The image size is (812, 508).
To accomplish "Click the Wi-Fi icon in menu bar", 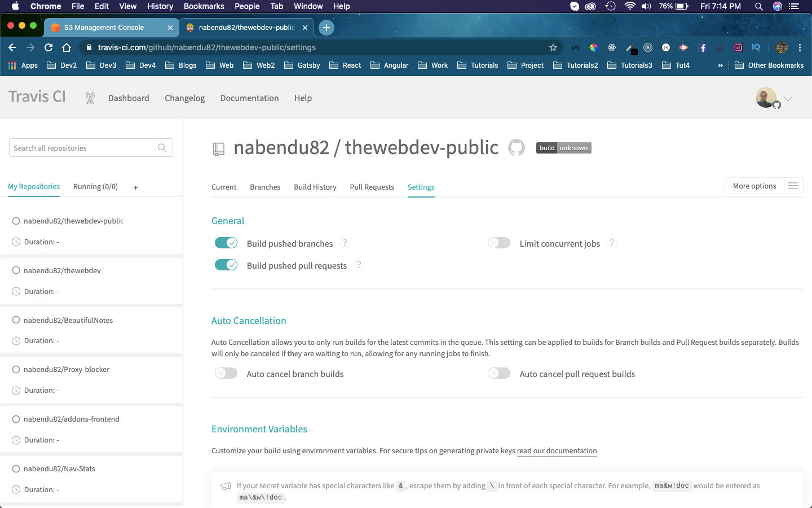I will [629, 6].
